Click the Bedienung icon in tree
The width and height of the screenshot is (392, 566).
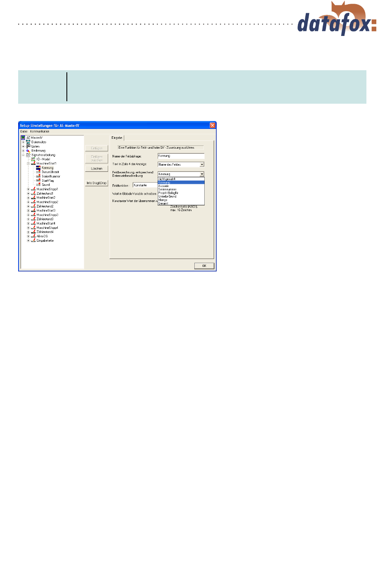(x=28, y=151)
